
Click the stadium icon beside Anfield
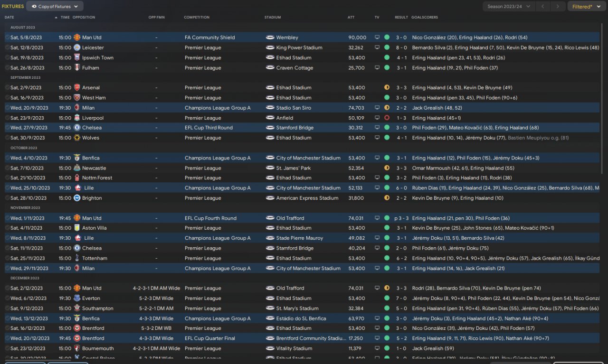click(270, 118)
